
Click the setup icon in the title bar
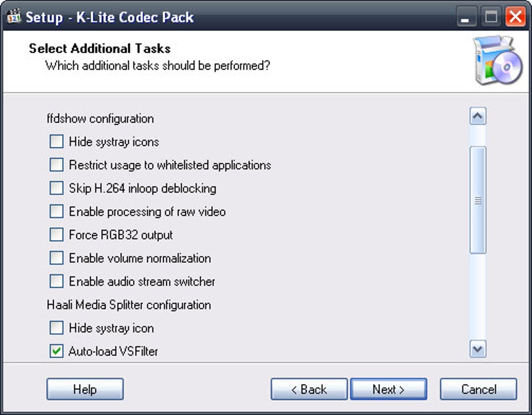(14, 17)
